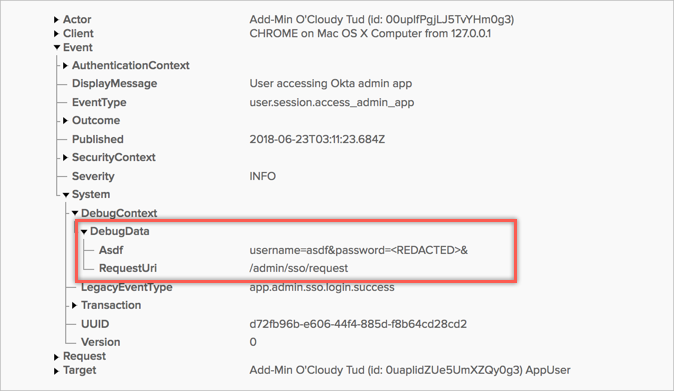Select the EventType row label
Image resolution: width=674 pixels, height=391 pixels.
99,102
